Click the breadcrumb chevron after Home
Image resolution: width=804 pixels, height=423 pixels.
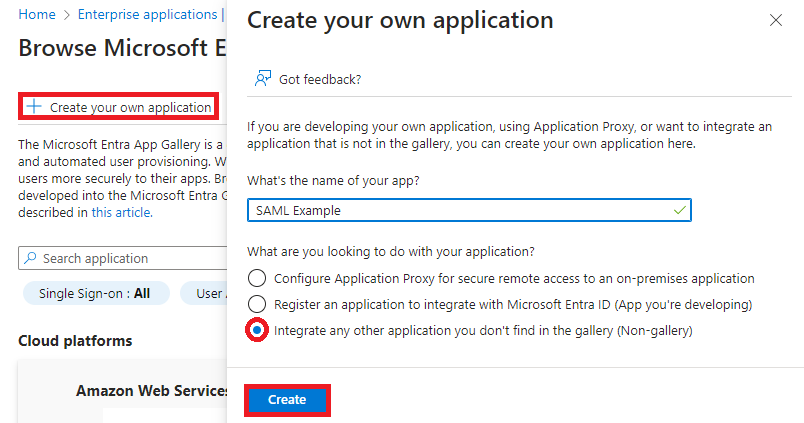pos(67,15)
